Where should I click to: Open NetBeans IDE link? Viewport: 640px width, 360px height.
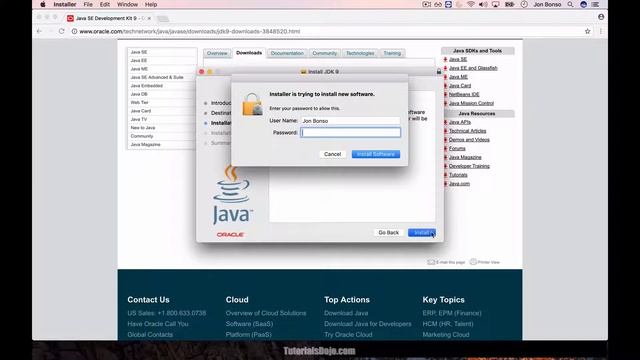pos(464,94)
